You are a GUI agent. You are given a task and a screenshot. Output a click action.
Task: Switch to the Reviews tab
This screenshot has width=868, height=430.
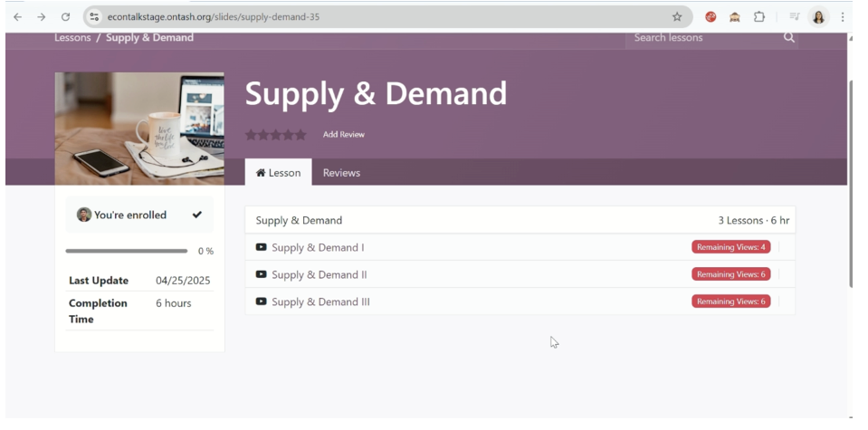click(341, 173)
